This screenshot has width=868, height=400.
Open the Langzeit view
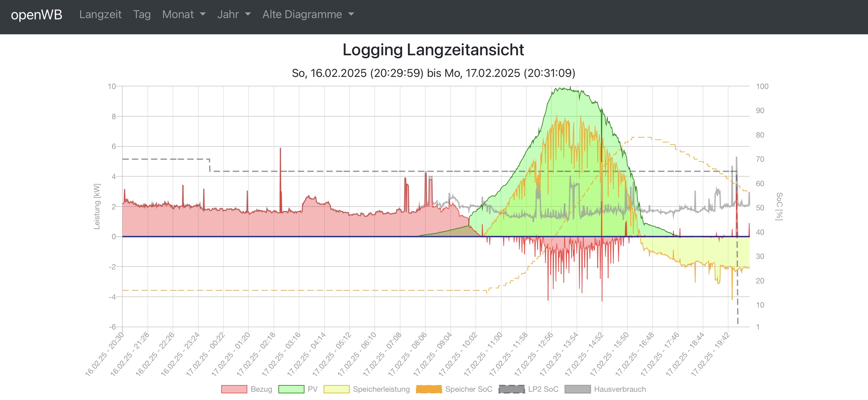pos(100,15)
